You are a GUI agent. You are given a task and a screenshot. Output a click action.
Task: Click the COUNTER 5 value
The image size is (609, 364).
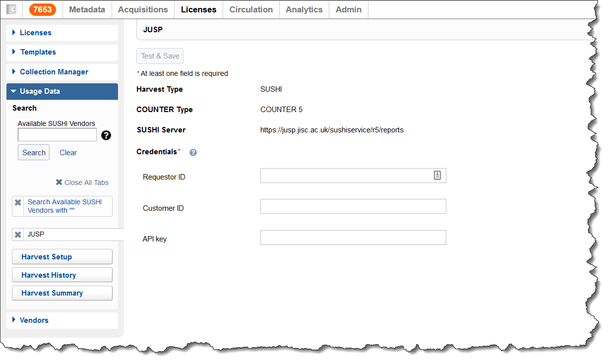click(x=281, y=110)
